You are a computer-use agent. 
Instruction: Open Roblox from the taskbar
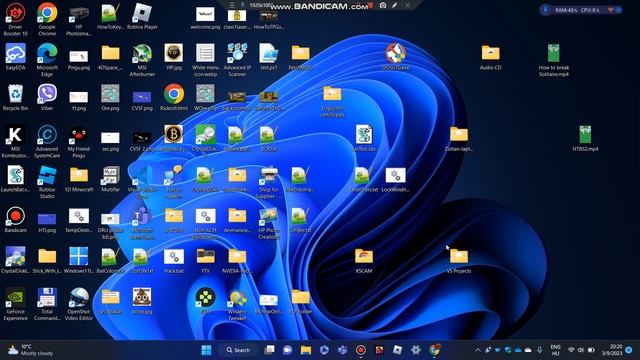coord(398,350)
